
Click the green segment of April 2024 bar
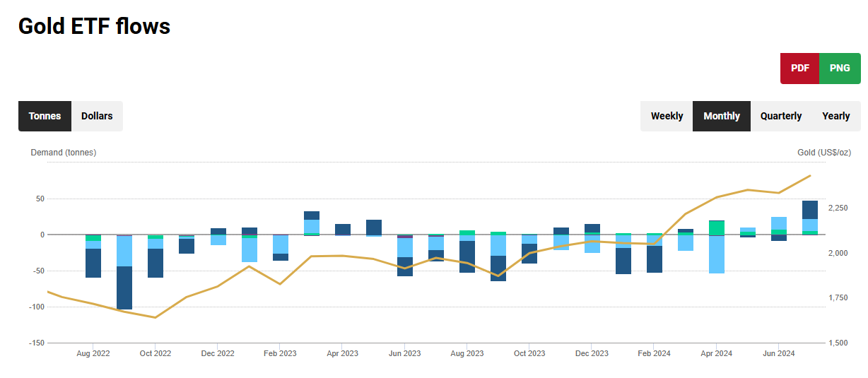pos(717,228)
